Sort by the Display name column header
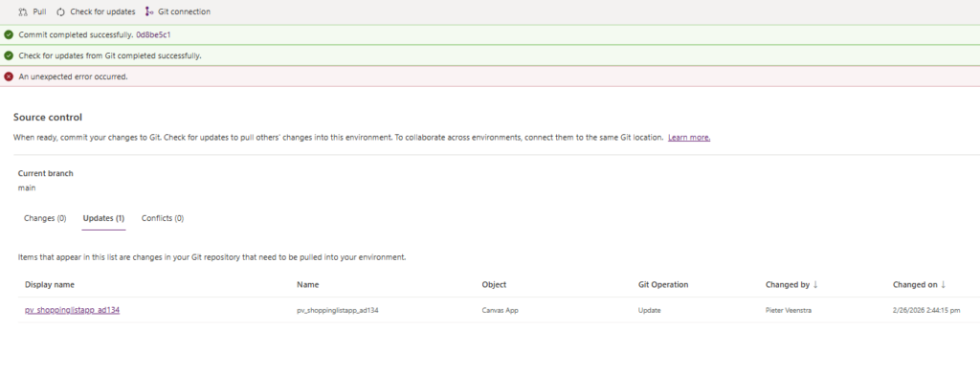The width and height of the screenshot is (980, 374). tap(50, 285)
